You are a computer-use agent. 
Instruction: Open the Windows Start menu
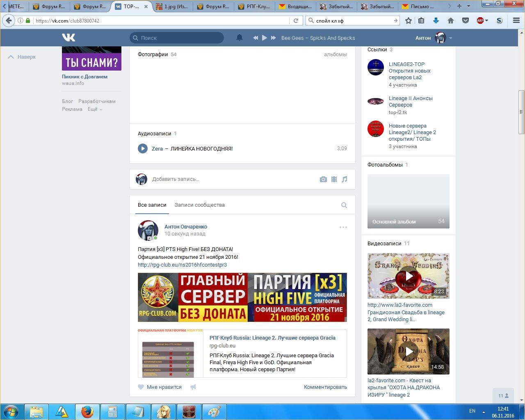[11, 411]
